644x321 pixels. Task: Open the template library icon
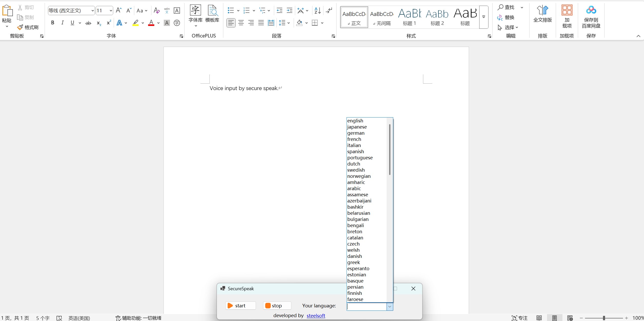pos(212,10)
